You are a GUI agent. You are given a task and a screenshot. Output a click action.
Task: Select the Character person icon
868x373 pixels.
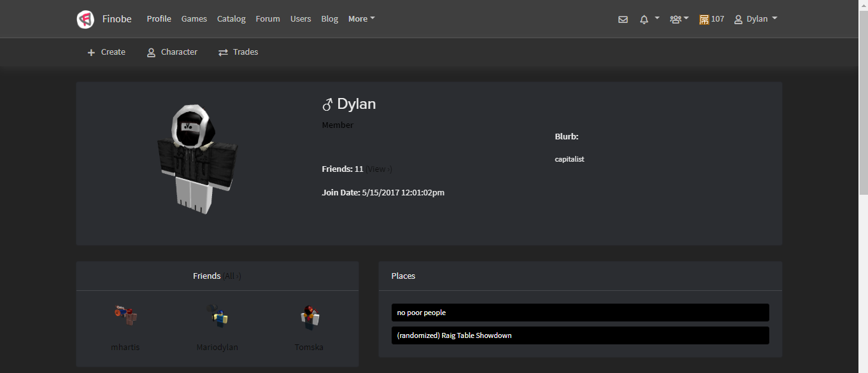coord(150,52)
